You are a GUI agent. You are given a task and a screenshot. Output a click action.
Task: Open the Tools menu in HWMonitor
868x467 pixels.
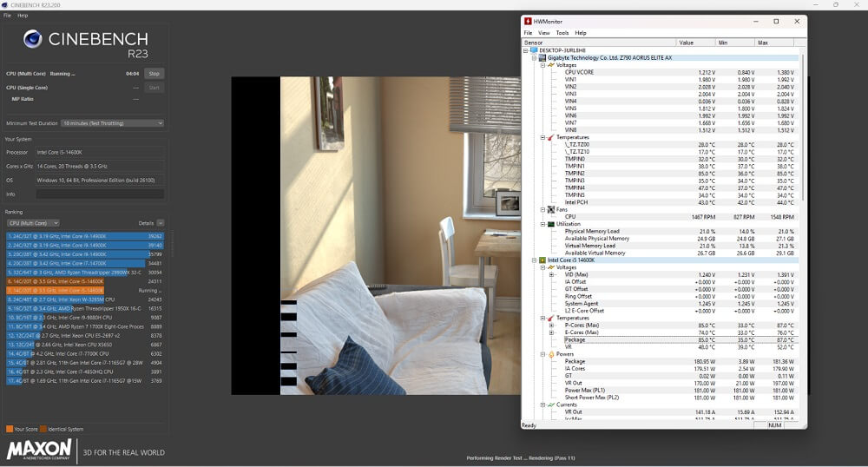(x=562, y=33)
